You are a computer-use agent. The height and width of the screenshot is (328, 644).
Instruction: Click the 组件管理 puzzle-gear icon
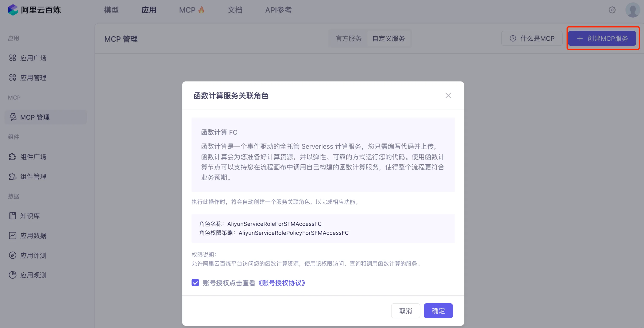tap(12, 176)
